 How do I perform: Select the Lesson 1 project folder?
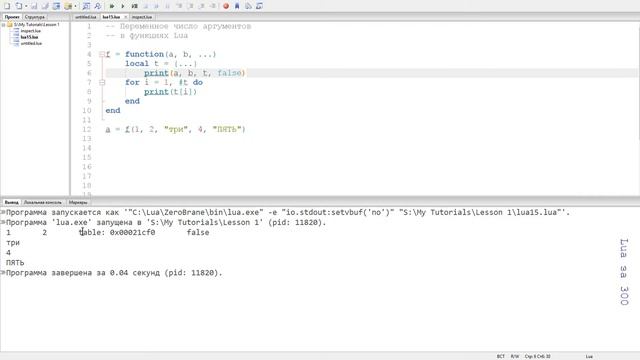point(36,25)
